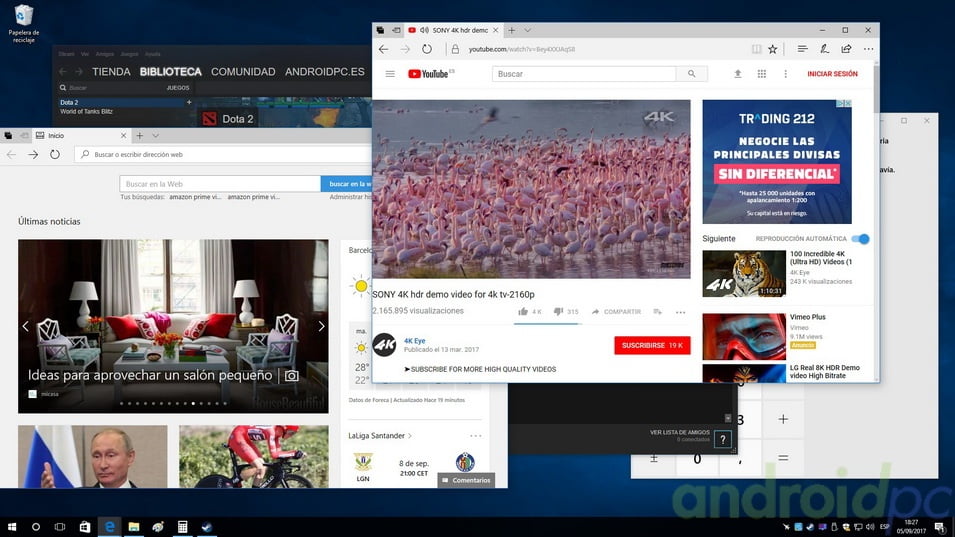Open Recycle Bin Papelera de reciclaje
955x537 pixels.
(24, 24)
